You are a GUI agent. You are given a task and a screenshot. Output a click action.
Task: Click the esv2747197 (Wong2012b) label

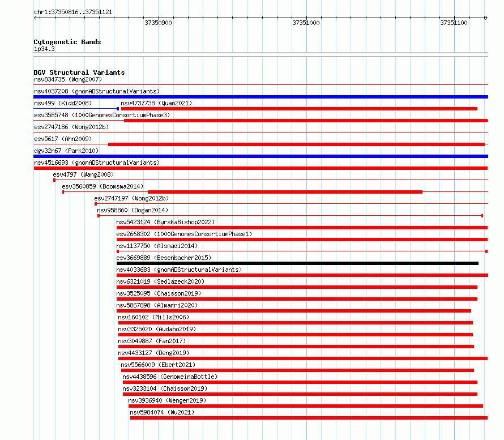click(x=131, y=198)
